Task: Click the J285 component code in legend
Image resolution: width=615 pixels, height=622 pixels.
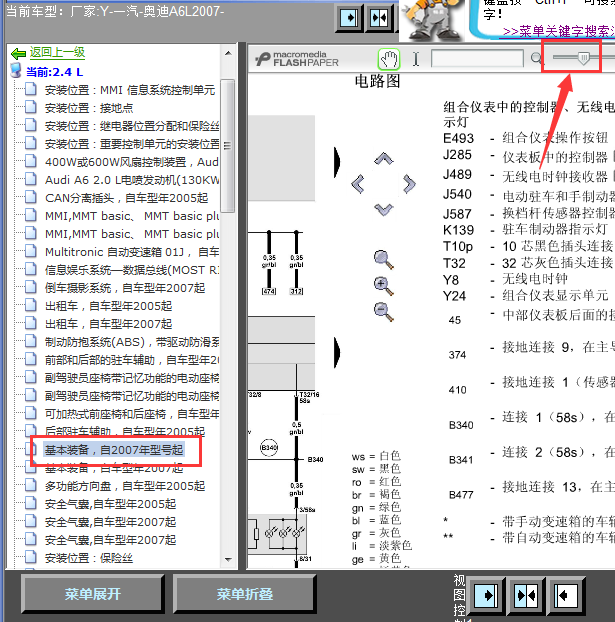Action: (457, 155)
